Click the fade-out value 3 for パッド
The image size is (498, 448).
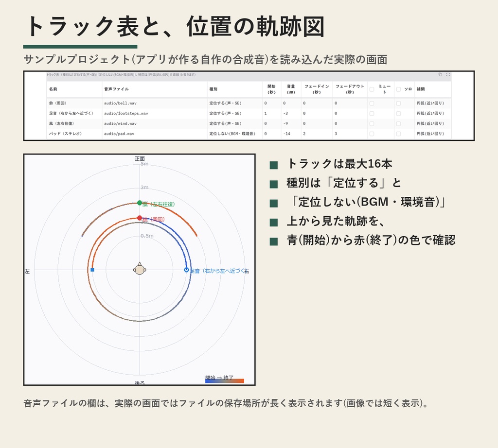pos(350,134)
